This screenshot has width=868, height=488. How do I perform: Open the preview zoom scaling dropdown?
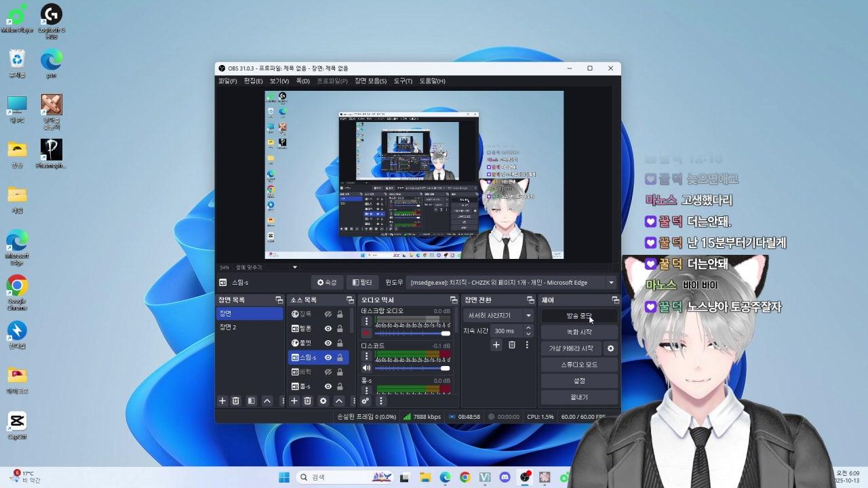(294, 267)
